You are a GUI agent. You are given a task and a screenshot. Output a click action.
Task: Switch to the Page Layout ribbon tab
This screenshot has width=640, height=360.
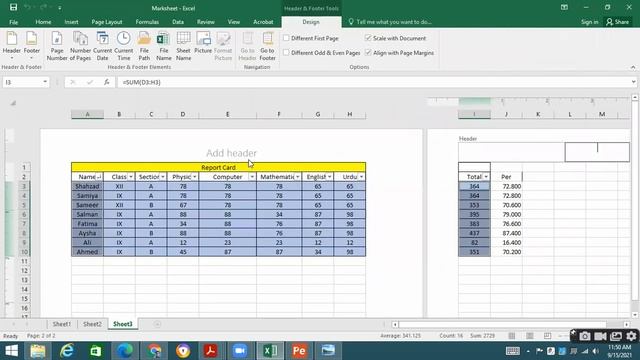point(107,22)
